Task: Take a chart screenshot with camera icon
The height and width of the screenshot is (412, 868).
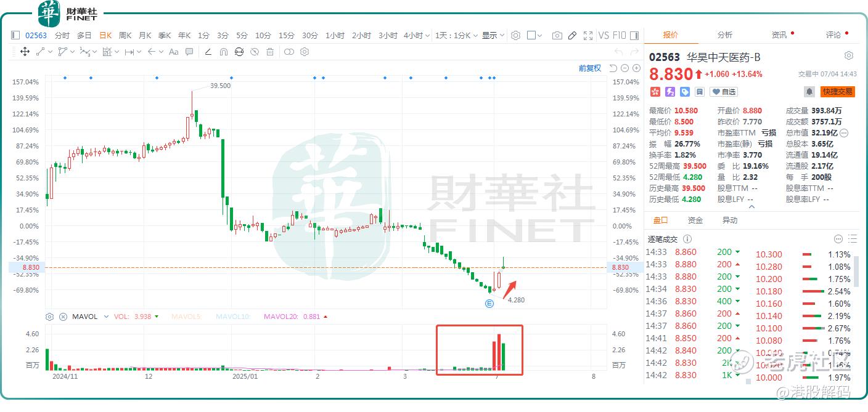Action: [557, 35]
